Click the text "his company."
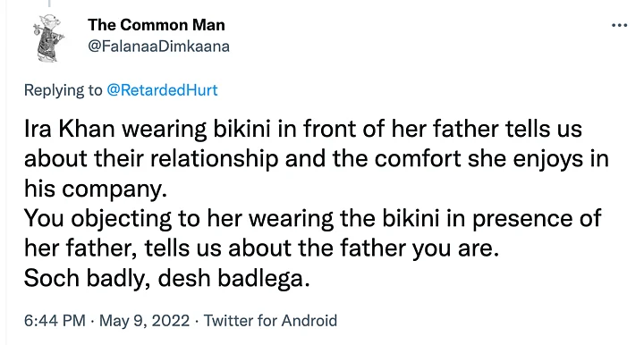The width and height of the screenshot is (644, 345). [96, 189]
